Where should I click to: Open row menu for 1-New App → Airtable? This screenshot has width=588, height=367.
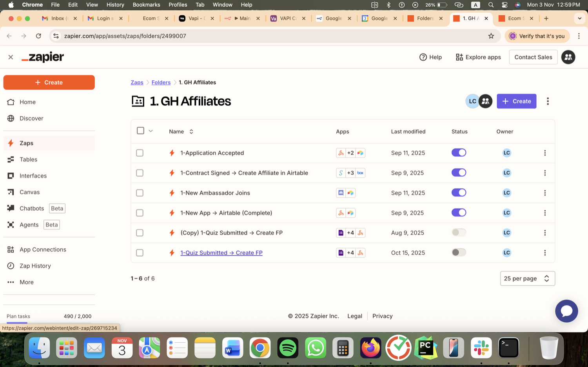(x=545, y=213)
